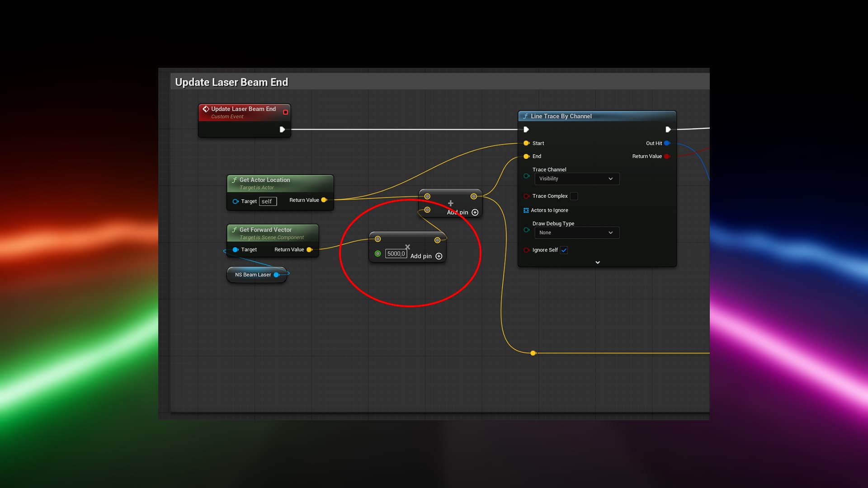Viewport: 868px width, 488px height.
Task: Click the Ignore Self red input pin
Action: click(x=526, y=250)
